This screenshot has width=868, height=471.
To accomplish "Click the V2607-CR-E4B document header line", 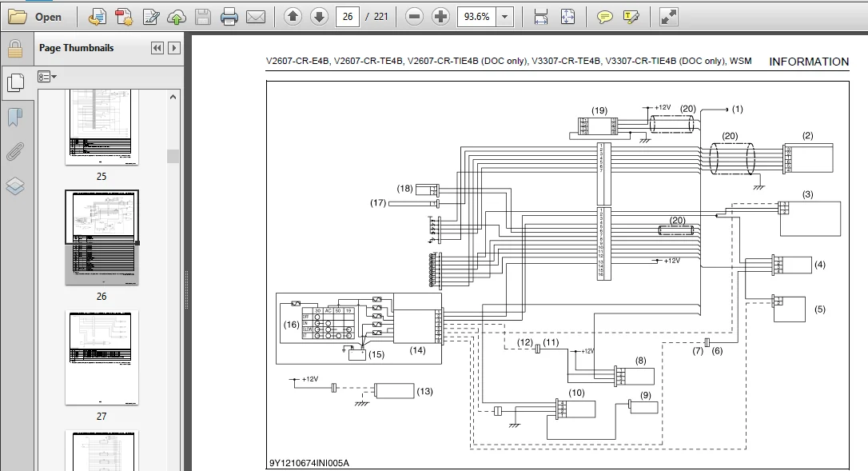I will pos(509,61).
